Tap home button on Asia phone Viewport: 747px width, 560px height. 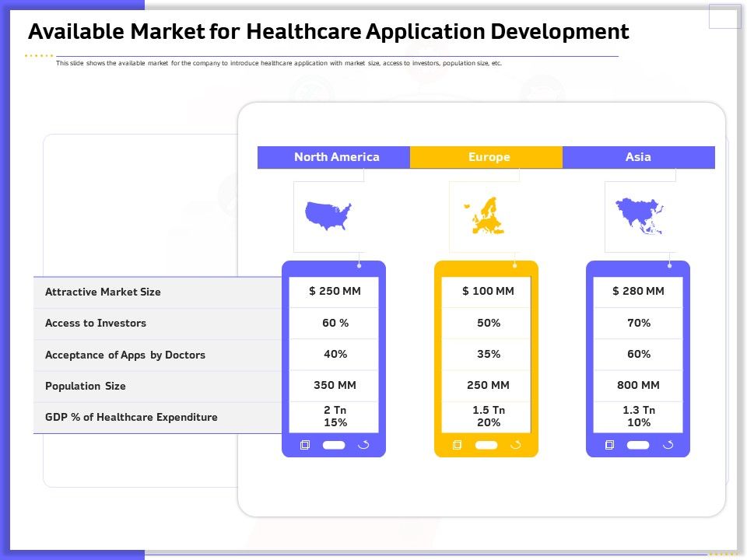638,445
